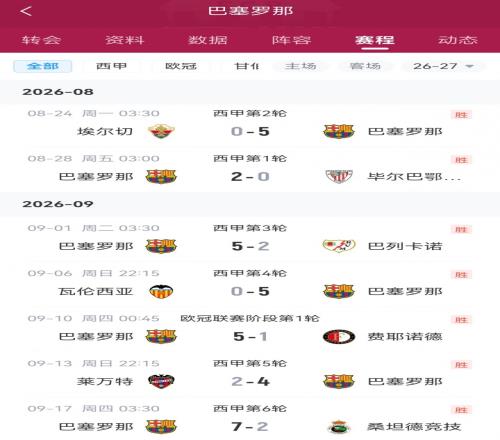The width and height of the screenshot is (500, 440).
Task: Click Feyenoord crest icon
Action: pyautogui.click(x=339, y=337)
